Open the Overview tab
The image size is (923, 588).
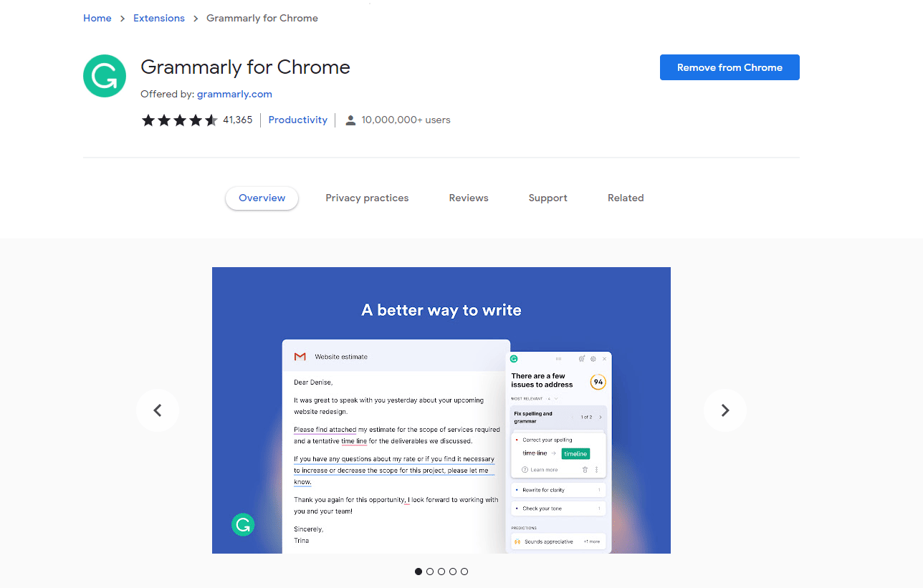[262, 198]
